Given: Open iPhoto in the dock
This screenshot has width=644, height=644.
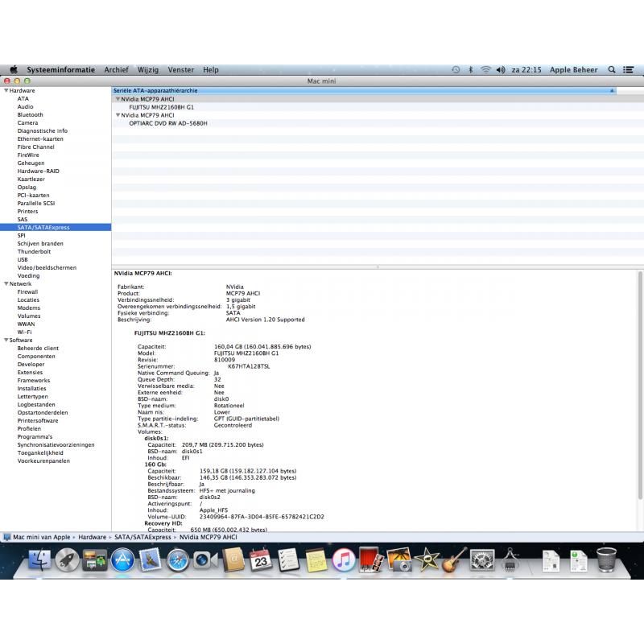Looking at the screenshot, I should click(398, 560).
